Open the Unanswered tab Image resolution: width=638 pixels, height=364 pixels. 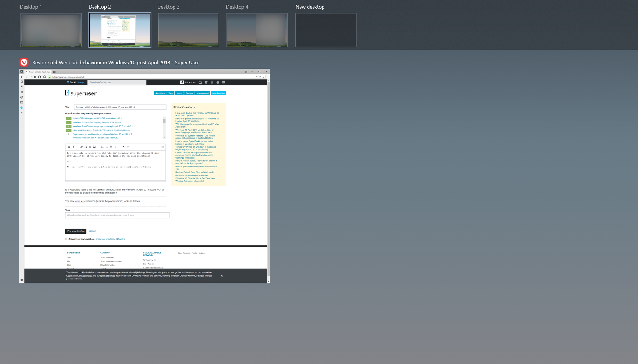203,93
